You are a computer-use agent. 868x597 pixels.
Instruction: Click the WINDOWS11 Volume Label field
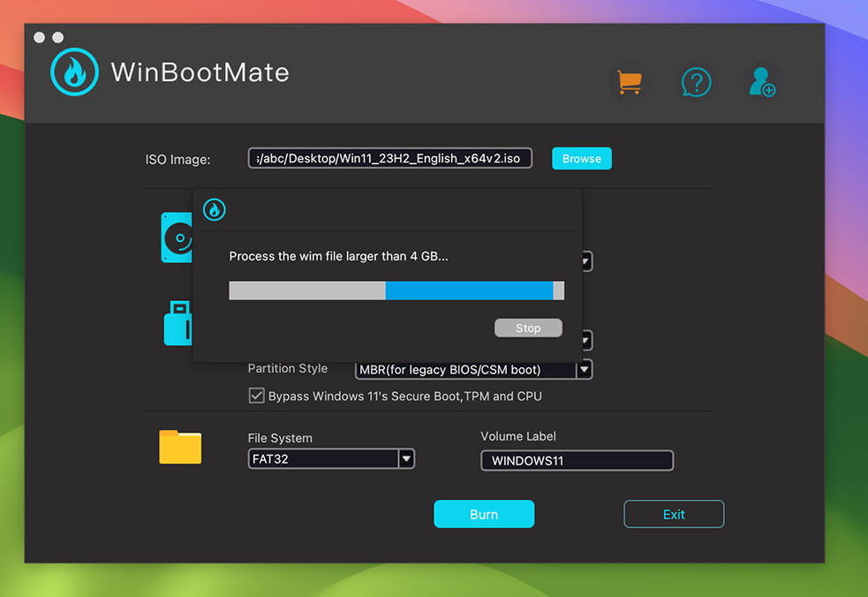pos(577,460)
